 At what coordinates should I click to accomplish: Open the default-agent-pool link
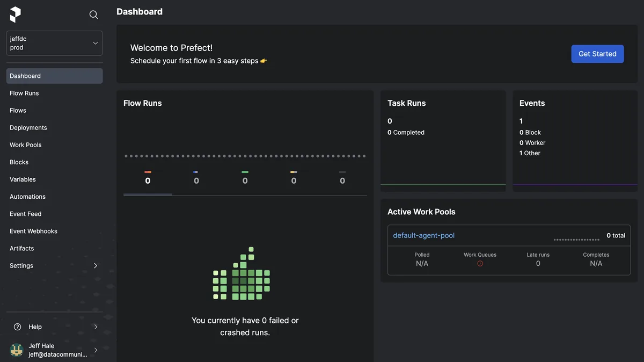424,235
